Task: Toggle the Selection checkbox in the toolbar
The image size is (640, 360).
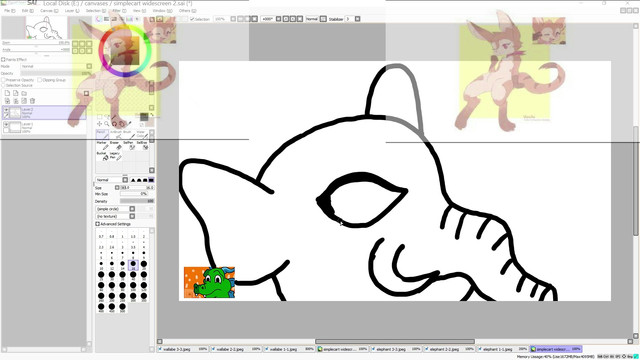Action: [192, 19]
